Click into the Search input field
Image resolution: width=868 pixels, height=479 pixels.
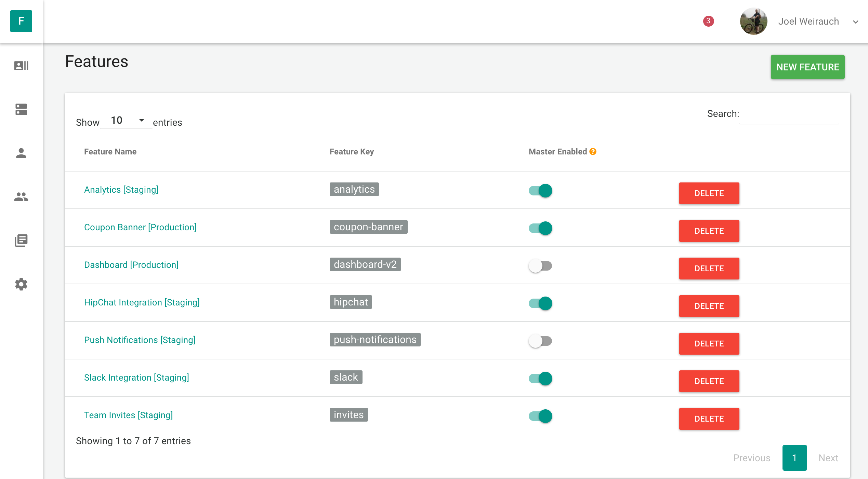tap(789, 115)
